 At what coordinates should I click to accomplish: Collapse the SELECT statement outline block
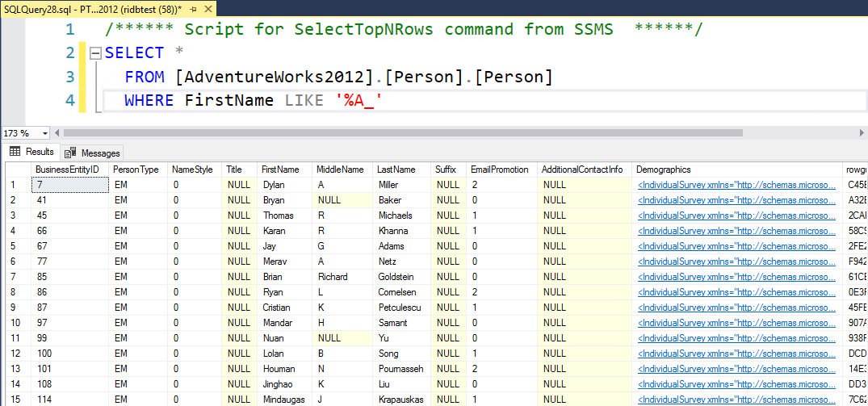pos(95,53)
